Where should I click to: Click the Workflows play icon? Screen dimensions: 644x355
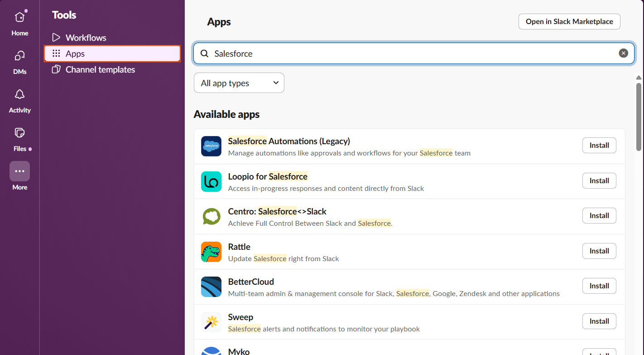[56, 38]
